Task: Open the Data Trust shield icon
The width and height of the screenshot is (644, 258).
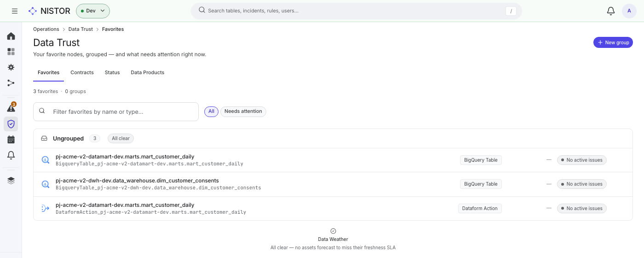Action: pos(11,124)
